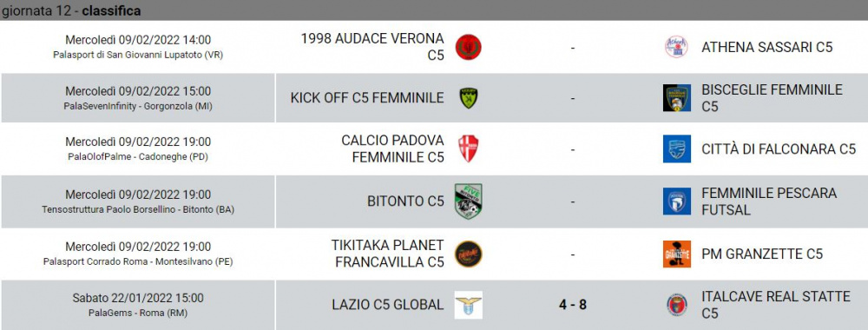The height and width of the screenshot is (330, 868).
Task: Select the PM GRANZETTE C5 team name
Action: point(762,254)
